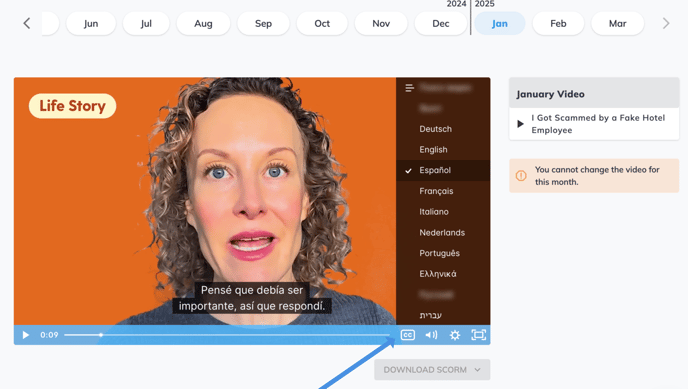Open the Feb month tab
This screenshot has height=389, width=688.
(x=558, y=23)
